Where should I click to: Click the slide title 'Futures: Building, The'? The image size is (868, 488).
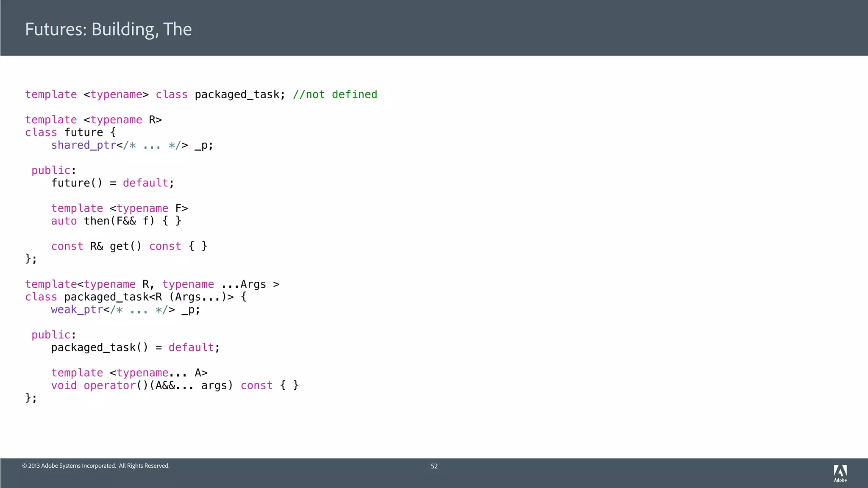pos(108,29)
